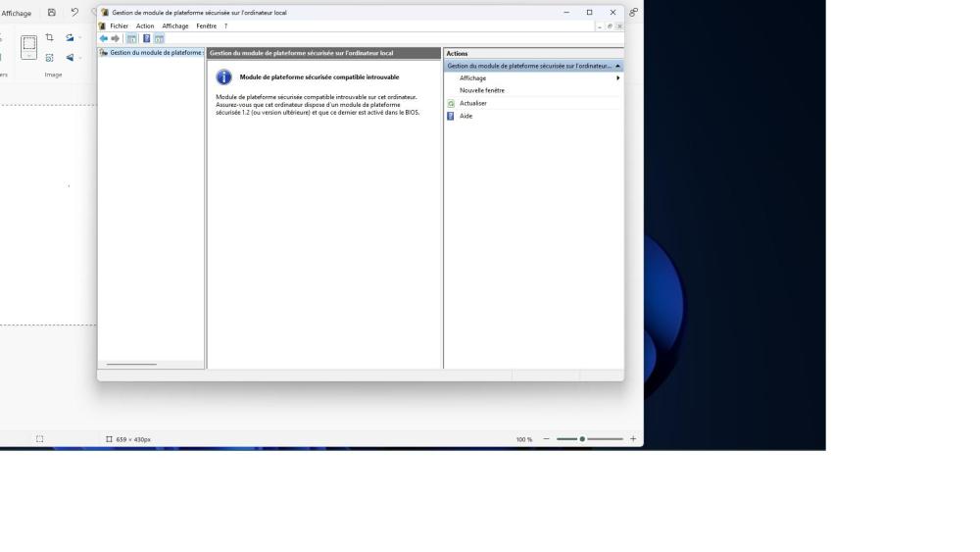Click the paragraph mentioning the BIOS
The width and height of the screenshot is (980, 552).
pyautogui.click(x=318, y=105)
